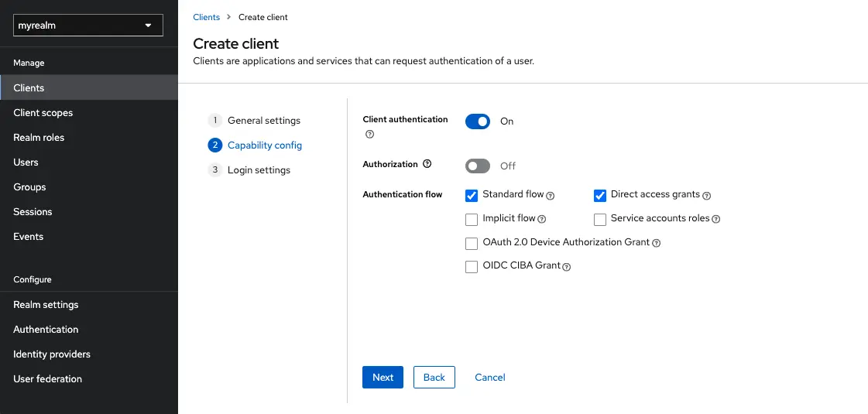
Task: Show help for OIDC CIBA Grant
Action: [566, 267]
